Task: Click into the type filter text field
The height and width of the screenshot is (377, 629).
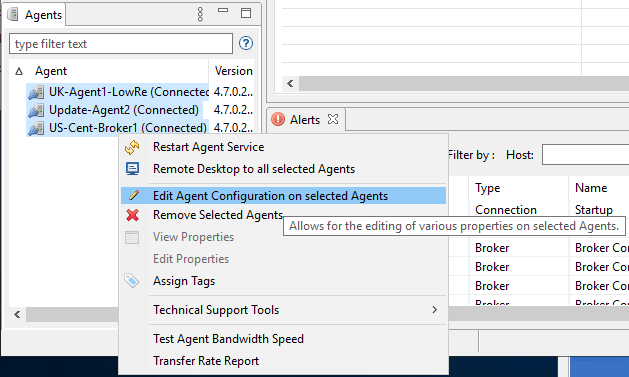Action: coord(121,44)
